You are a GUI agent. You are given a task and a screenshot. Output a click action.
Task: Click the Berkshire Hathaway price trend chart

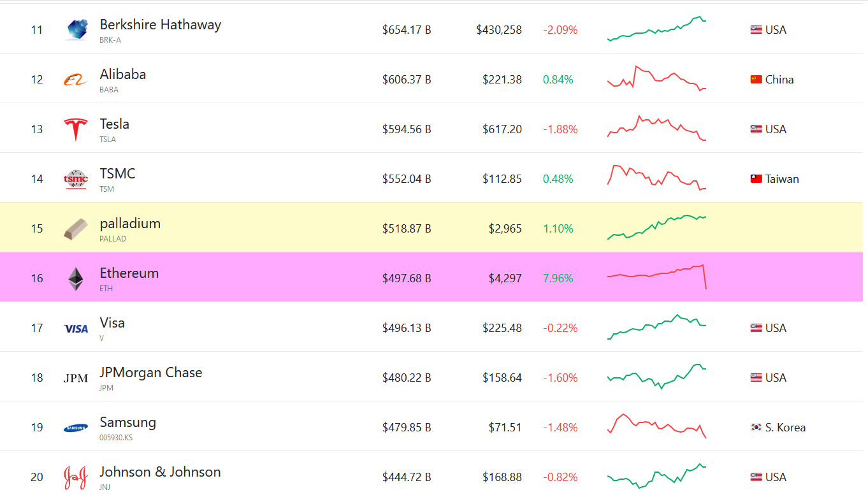coord(656,29)
